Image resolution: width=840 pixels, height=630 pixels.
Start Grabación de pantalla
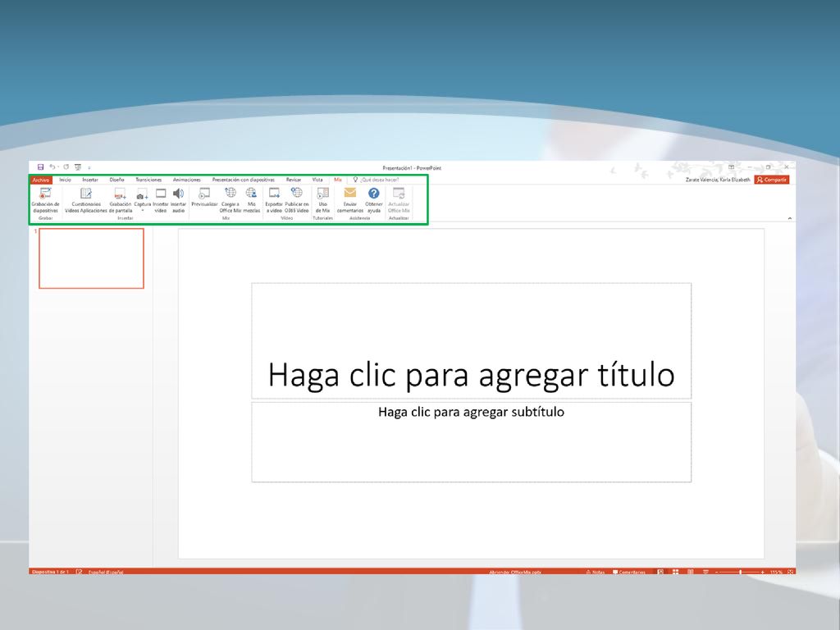(121, 200)
